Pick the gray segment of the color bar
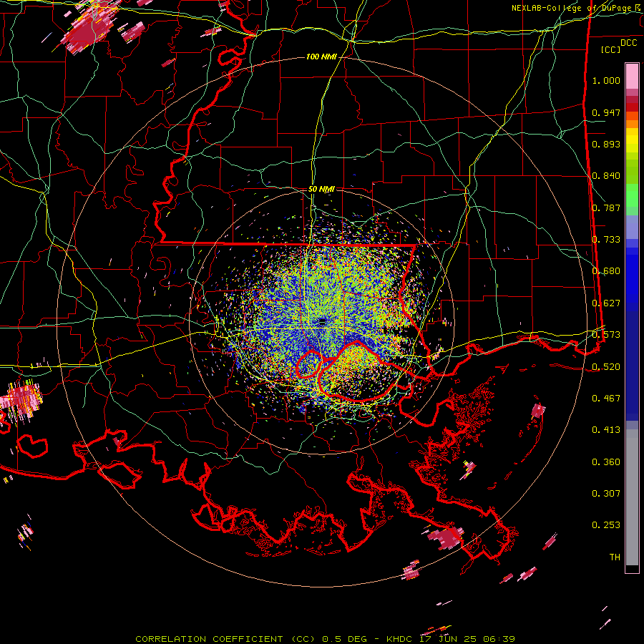 click(632, 497)
